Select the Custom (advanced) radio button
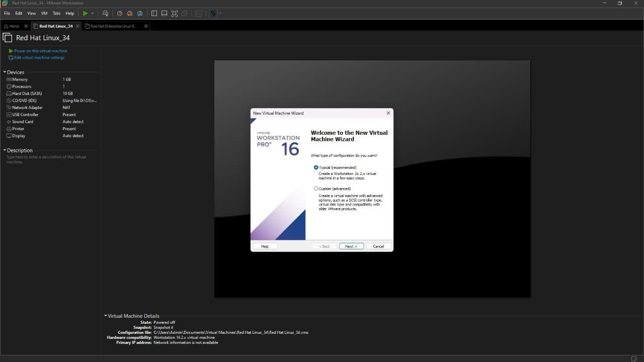The height and width of the screenshot is (362, 644). [x=316, y=189]
